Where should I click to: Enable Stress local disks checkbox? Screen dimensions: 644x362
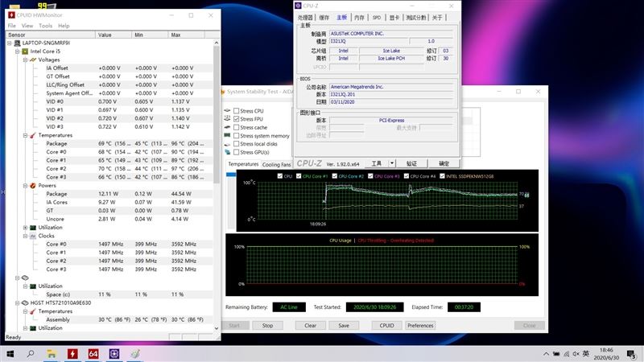pyautogui.click(x=236, y=144)
